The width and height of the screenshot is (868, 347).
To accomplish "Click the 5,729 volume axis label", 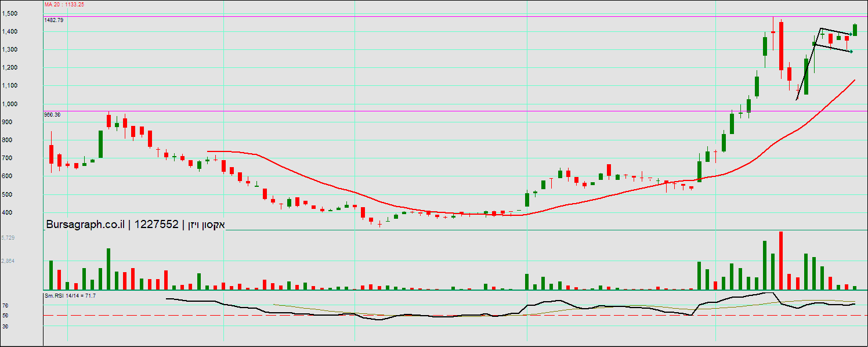I will [x=8, y=238].
